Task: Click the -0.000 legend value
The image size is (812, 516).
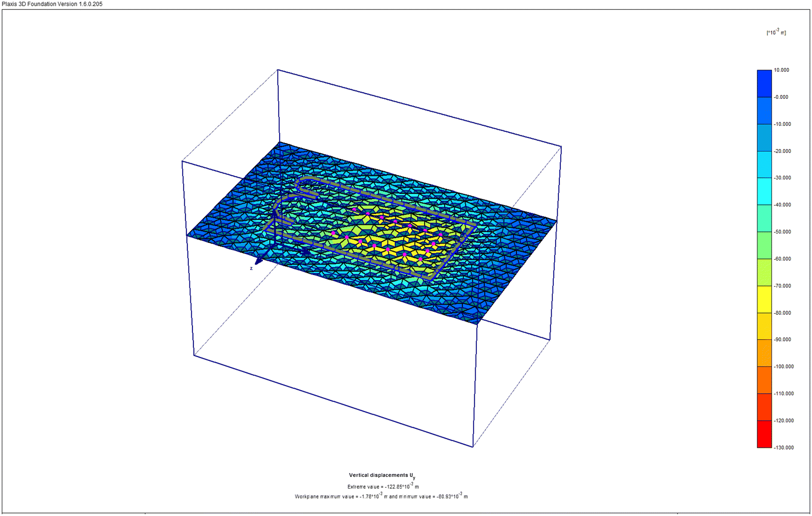Action: [781, 97]
